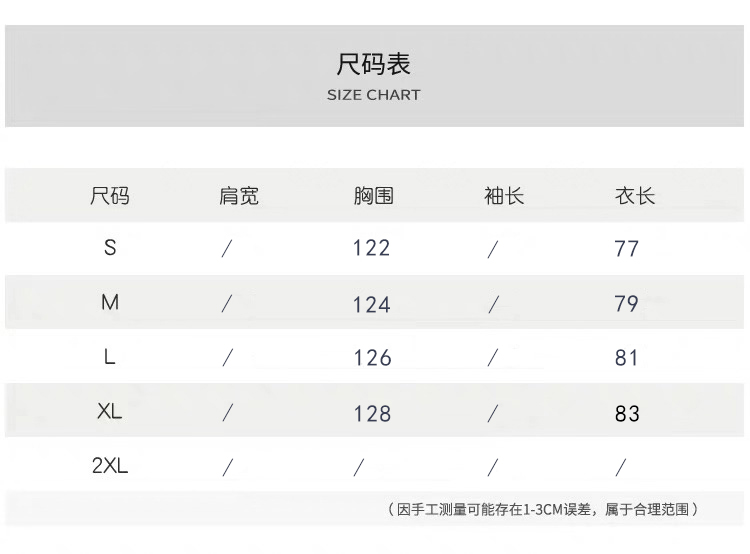Select the L size row label
Viewport: 750px width, 554px height.
coord(110,357)
